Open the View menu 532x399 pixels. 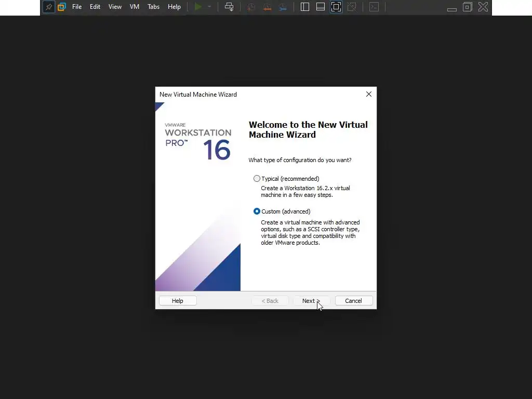click(x=115, y=7)
